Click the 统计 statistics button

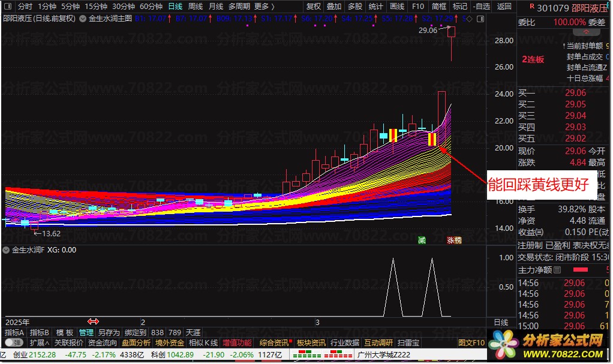point(375,6)
